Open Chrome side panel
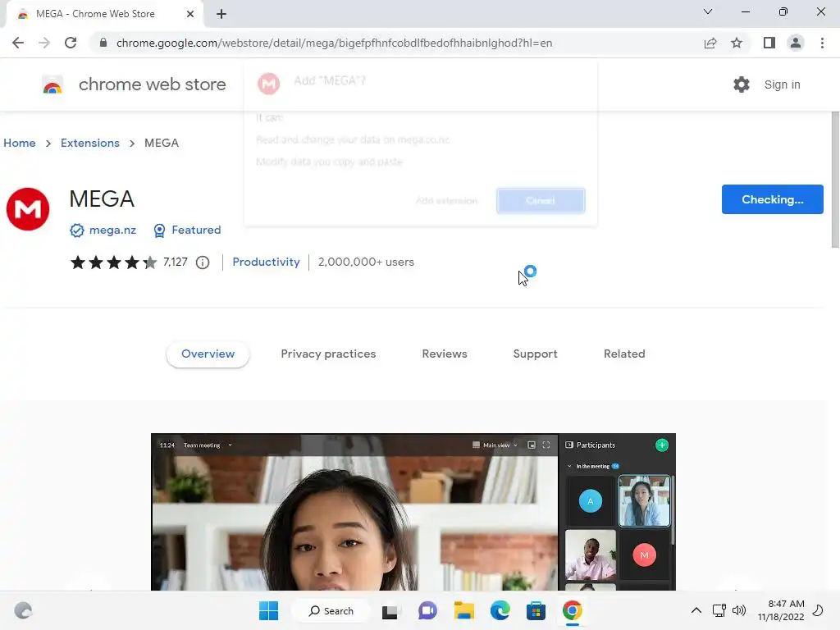 tap(769, 43)
